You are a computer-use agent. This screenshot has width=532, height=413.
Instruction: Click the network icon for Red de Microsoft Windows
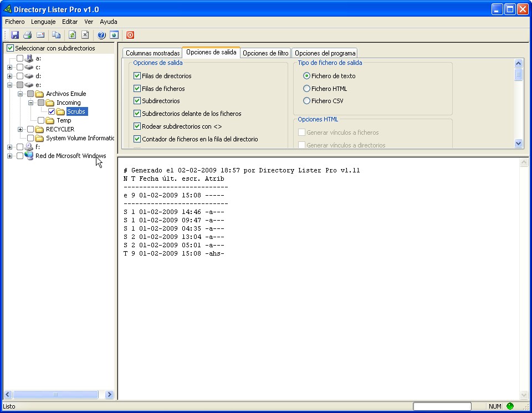point(29,156)
